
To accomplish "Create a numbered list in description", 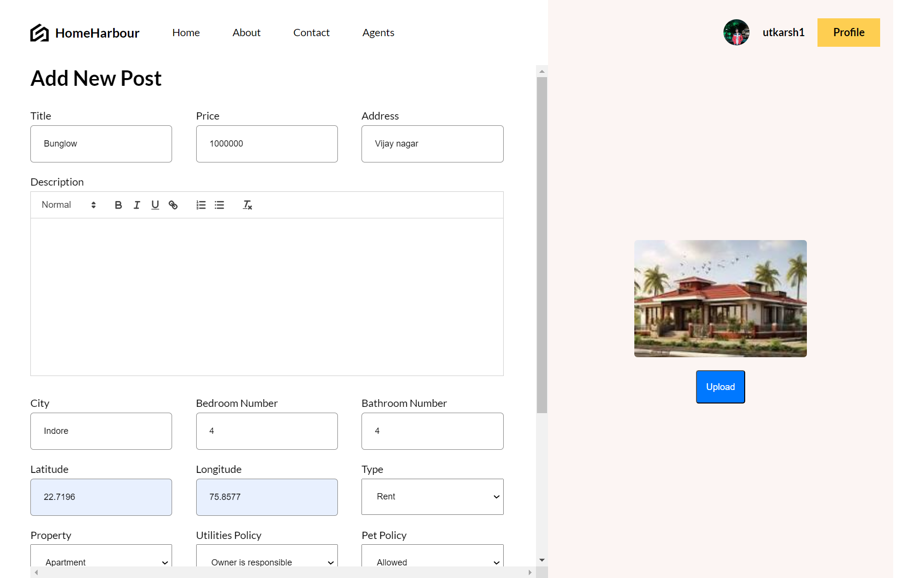I will 201,205.
